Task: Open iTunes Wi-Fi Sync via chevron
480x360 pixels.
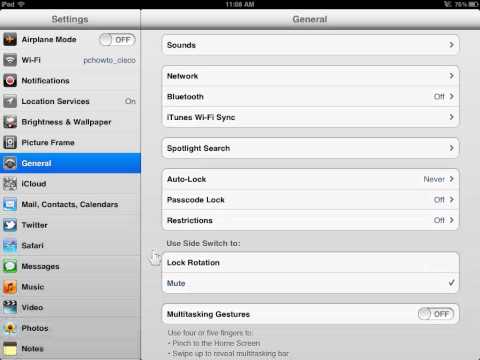Action: pyautogui.click(x=452, y=117)
